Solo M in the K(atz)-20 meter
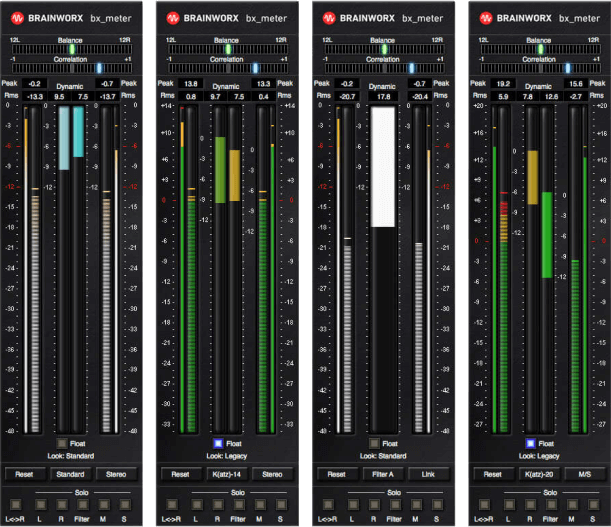The image size is (611, 527). 572,504
